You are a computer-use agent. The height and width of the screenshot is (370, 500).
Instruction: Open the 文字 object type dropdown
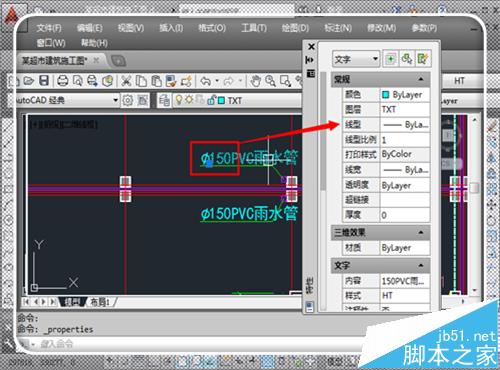[375, 59]
